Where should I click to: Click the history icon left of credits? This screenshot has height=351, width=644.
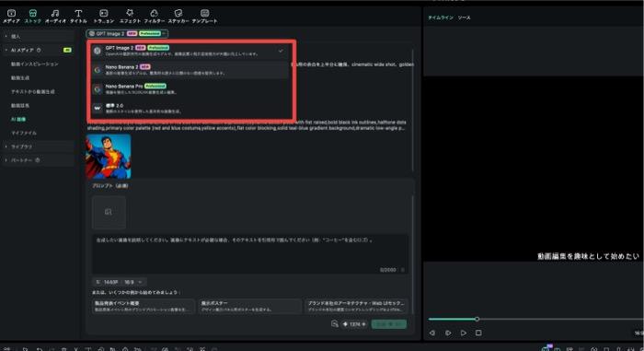(x=334, y=324)
